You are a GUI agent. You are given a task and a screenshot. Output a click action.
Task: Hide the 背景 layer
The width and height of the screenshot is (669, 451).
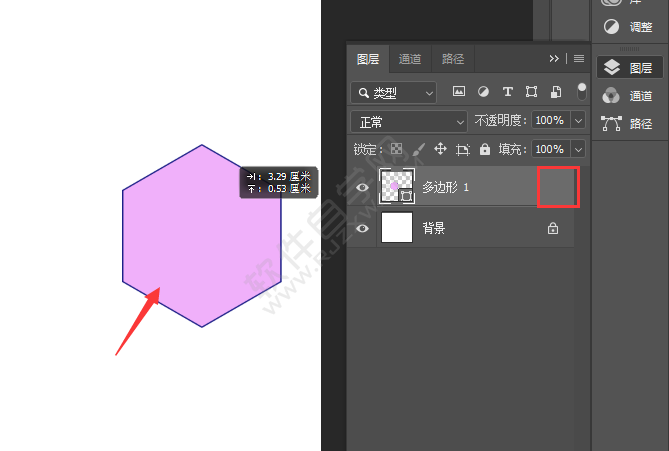363,228
